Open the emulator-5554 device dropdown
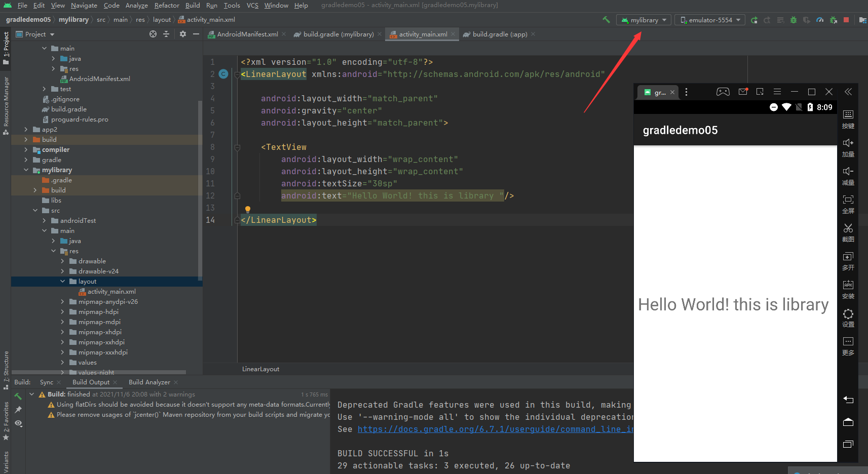 point(710,20)
